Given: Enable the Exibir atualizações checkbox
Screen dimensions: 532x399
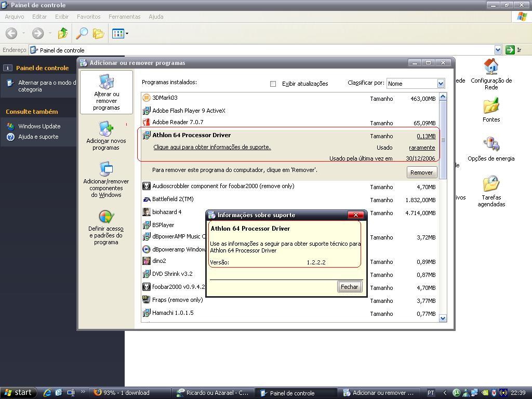Looking at the screenshot, I should pos(273,84).
